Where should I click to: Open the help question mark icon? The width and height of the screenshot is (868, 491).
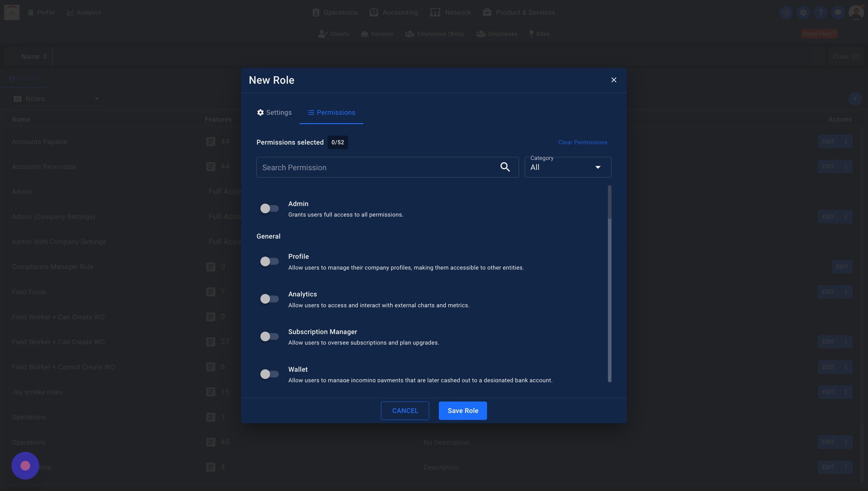coord(820,12)
